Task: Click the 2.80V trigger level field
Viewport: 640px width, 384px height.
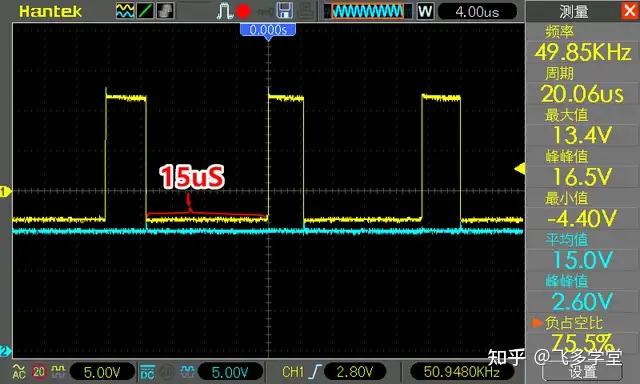Action: 355,372
